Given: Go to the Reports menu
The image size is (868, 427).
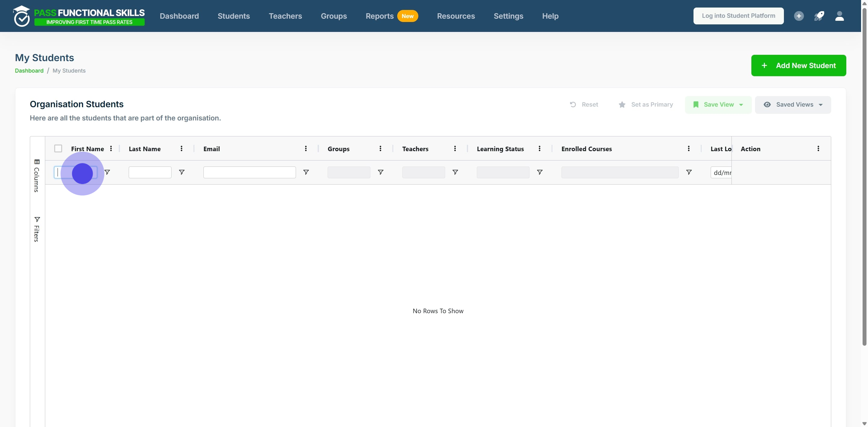Looking at the screenshot, I should click(x=379, y=16).
